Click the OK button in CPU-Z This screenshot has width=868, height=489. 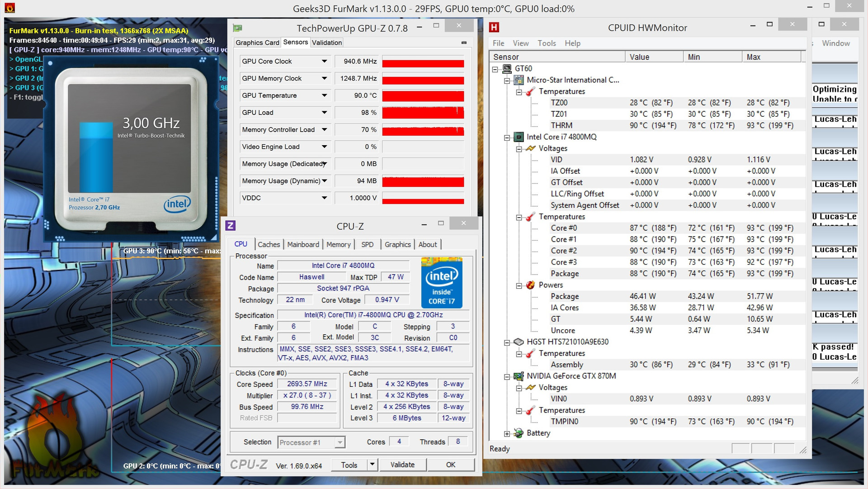[x=450, y=465]
